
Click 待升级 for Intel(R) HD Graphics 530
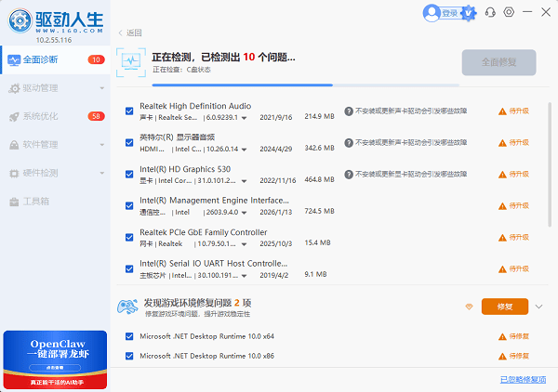(519, 174)
